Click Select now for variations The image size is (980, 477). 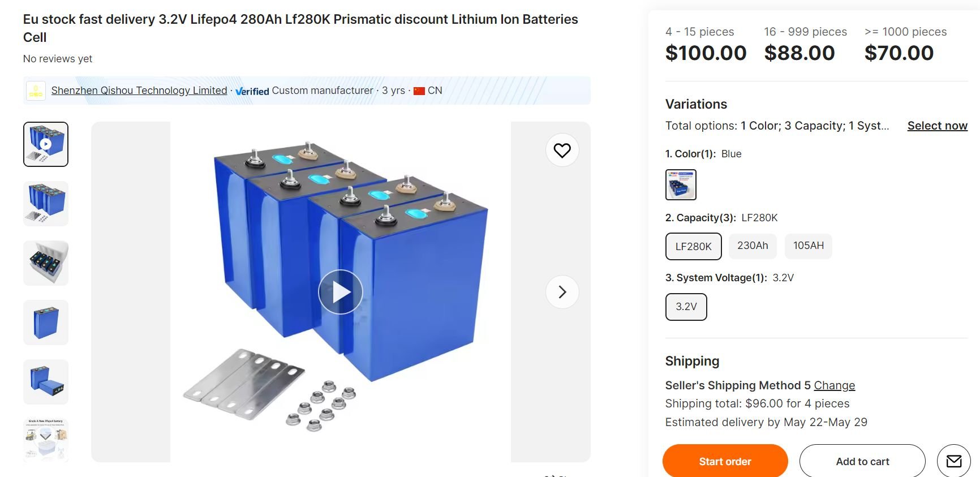coord(937,126)
